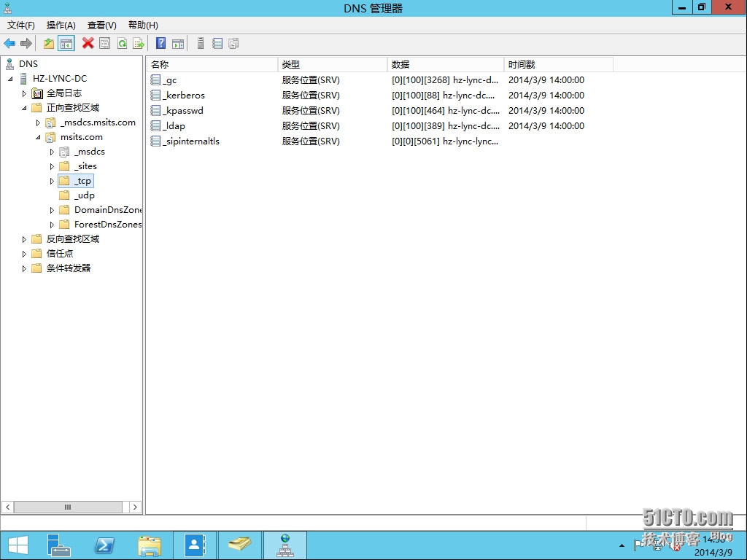This screenshot has height=560, width=747.
Task: Click the tree scrollbar right arrow
Action: click(x=135, y=507)
